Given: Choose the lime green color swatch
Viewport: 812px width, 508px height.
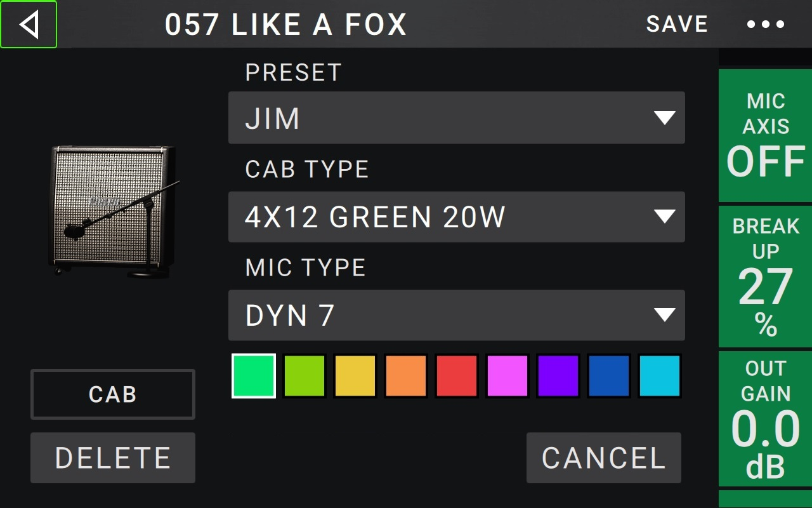Looking at the screenshot, I should click(x=304, y=376).
